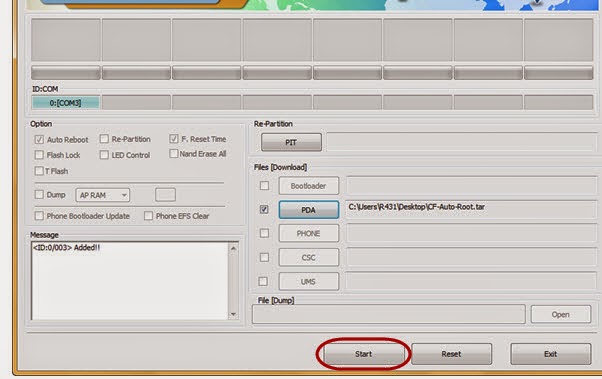The height and width of the screenshot is (379, 602).
Task: Click the PDA file path field
Action: tap(471, 210)
